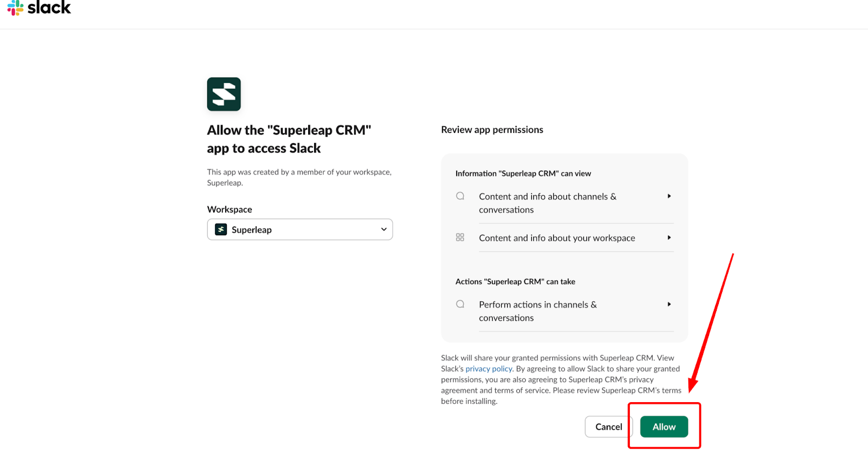
Task: Open Slack's privacy policy link
Action: click(488, 369)
